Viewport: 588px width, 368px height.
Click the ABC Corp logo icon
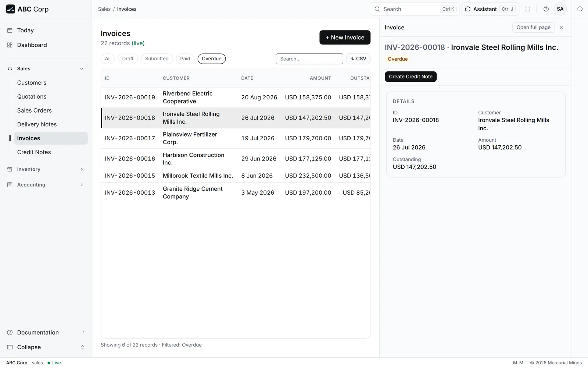pos(11,9)
